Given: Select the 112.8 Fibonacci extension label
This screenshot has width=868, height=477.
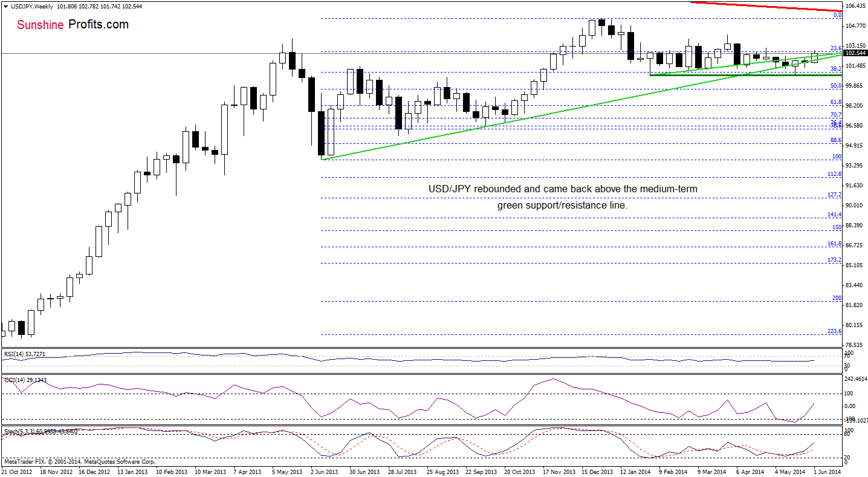Looking at the screenshot, I should coord(835,174).
